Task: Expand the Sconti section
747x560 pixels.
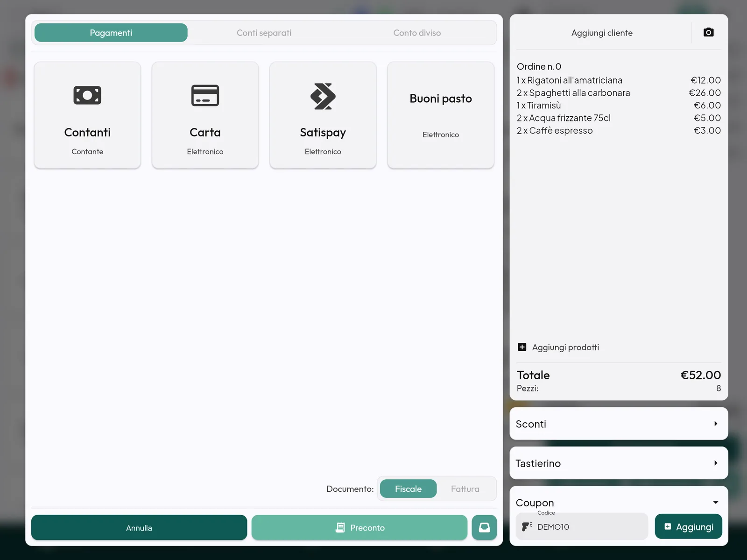Action: point(619,424)
